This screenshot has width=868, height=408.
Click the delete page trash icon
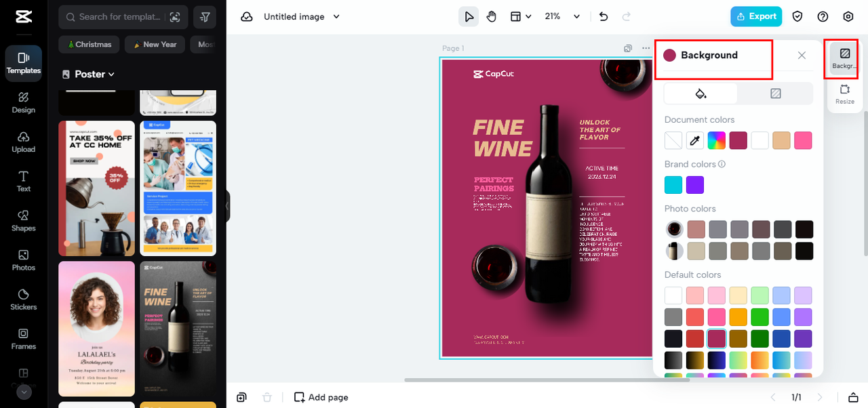click(x=267, y=397)
